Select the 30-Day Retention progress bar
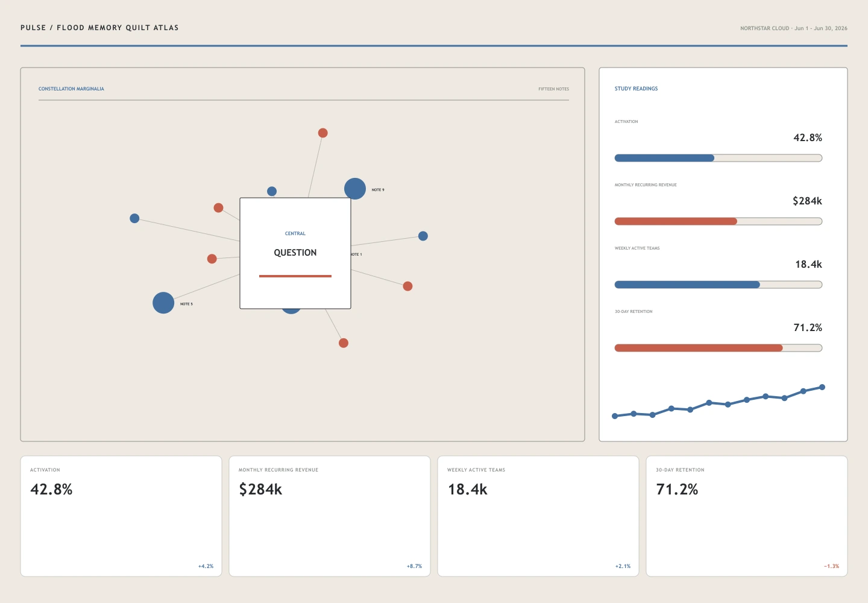The image size is (868, 603). click(x=719, y=348)
